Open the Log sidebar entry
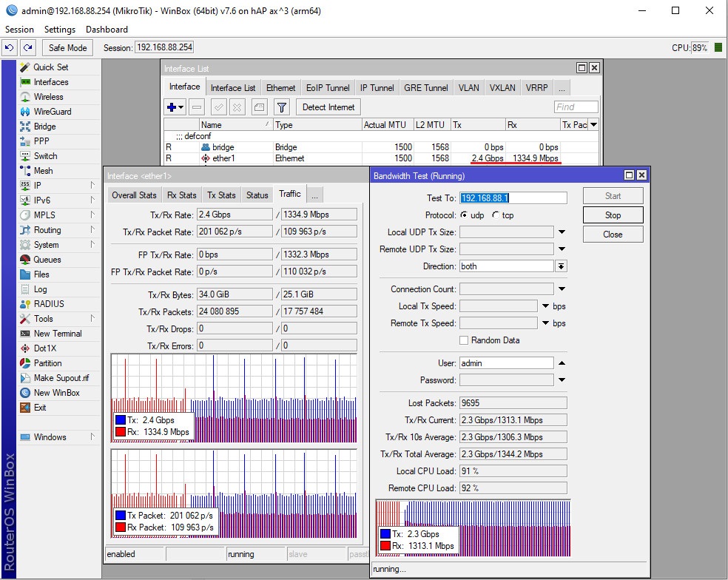This screenshot has width=728, height=580. coord(41,289)
